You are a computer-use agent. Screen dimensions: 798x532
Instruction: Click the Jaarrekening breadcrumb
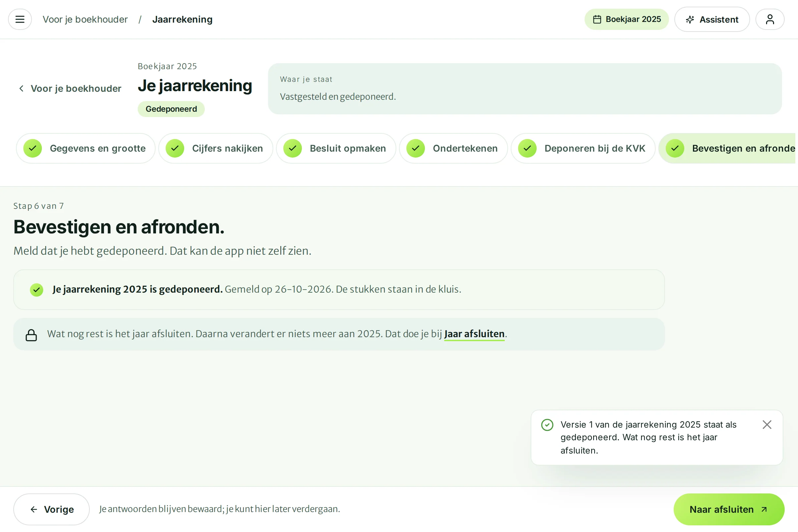pos(182,19)
